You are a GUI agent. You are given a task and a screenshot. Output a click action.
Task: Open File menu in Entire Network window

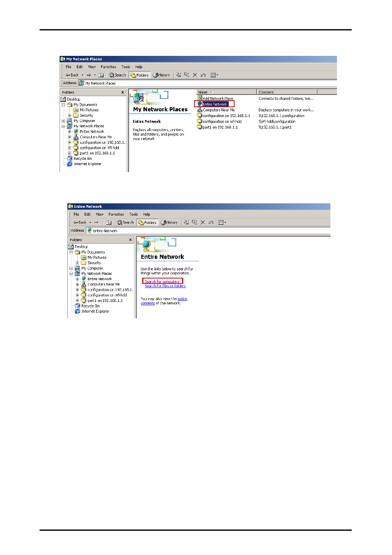(76, 214)
